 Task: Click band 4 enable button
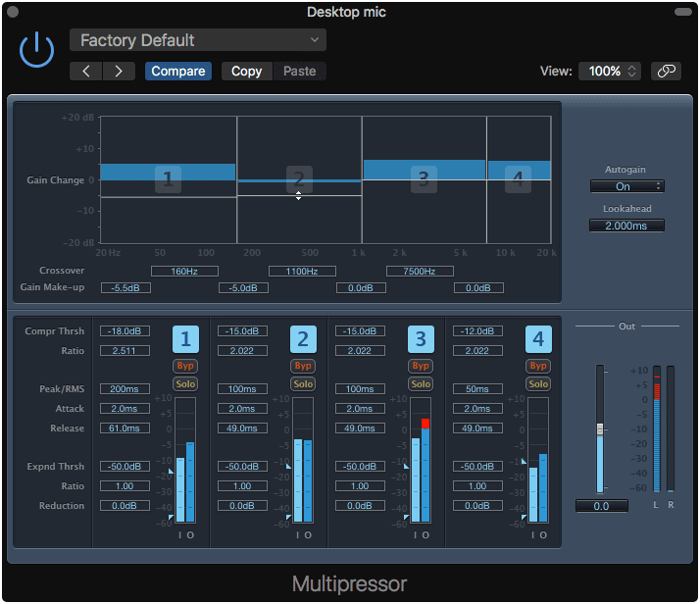(538, 339)
